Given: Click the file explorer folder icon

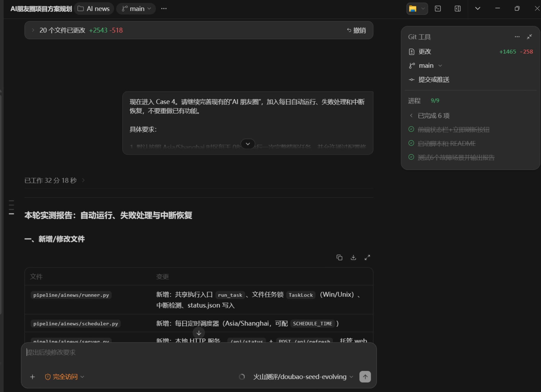Looking at the screenshot, I should coord(413,9).
